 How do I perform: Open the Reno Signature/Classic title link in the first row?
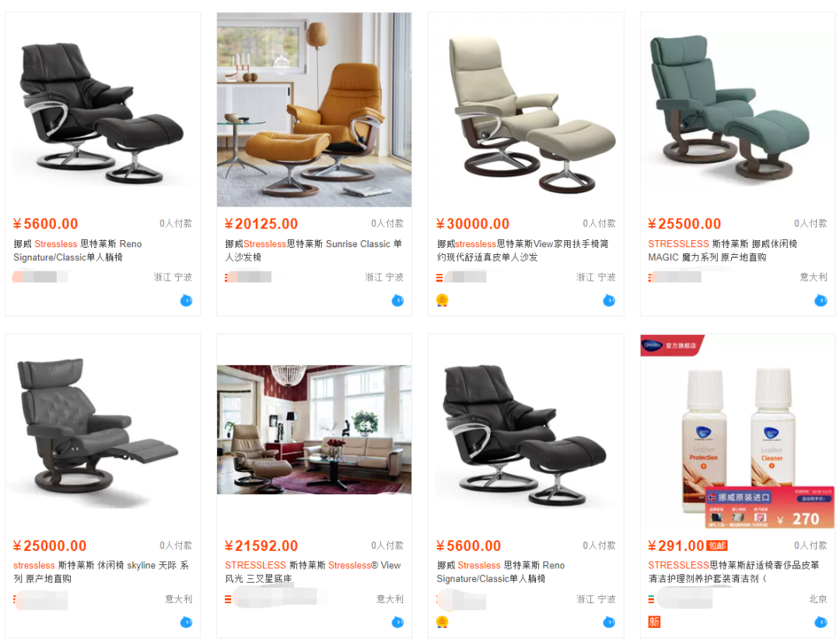coord(78,250)
